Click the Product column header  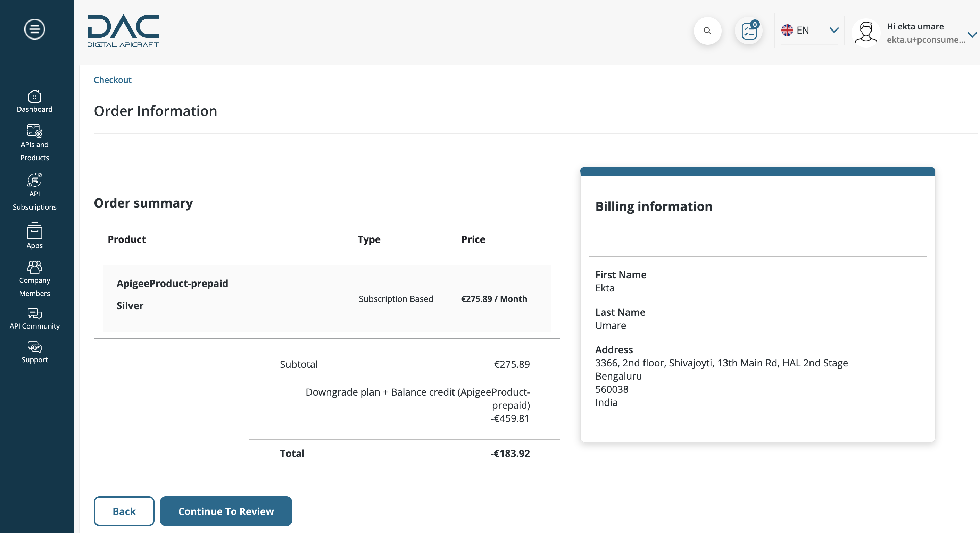127,239
